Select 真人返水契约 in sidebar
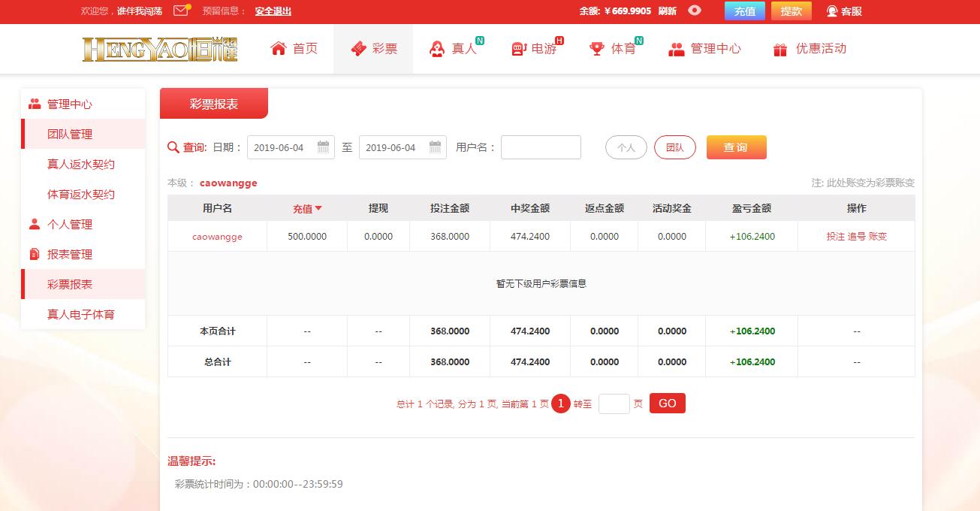This screenshot has height=511, width=980. coord(83,164)
